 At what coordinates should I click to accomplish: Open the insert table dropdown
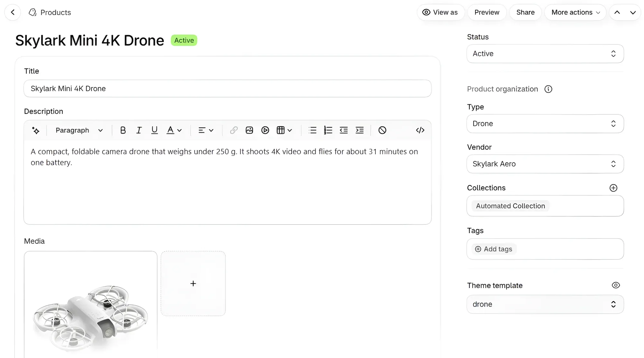[x=284, y=130]
